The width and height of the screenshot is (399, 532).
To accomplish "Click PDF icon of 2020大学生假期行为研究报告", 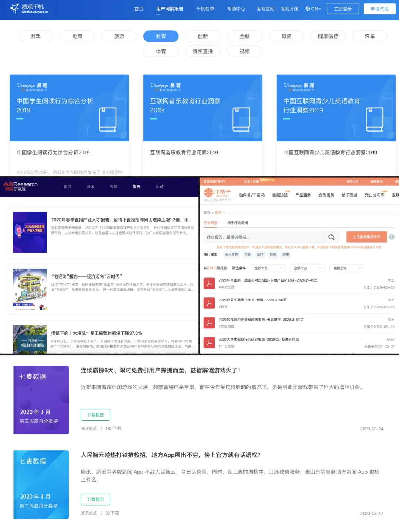I will [x=209, y=342].
